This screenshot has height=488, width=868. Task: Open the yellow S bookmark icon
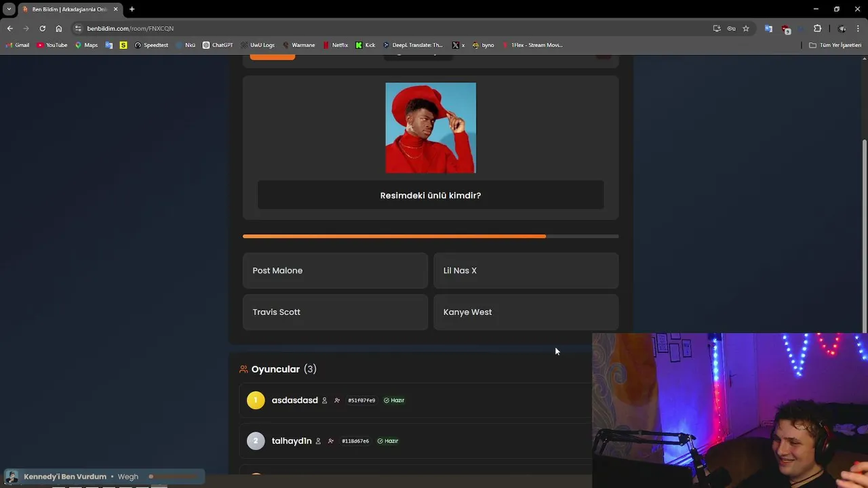coord(123,45)
